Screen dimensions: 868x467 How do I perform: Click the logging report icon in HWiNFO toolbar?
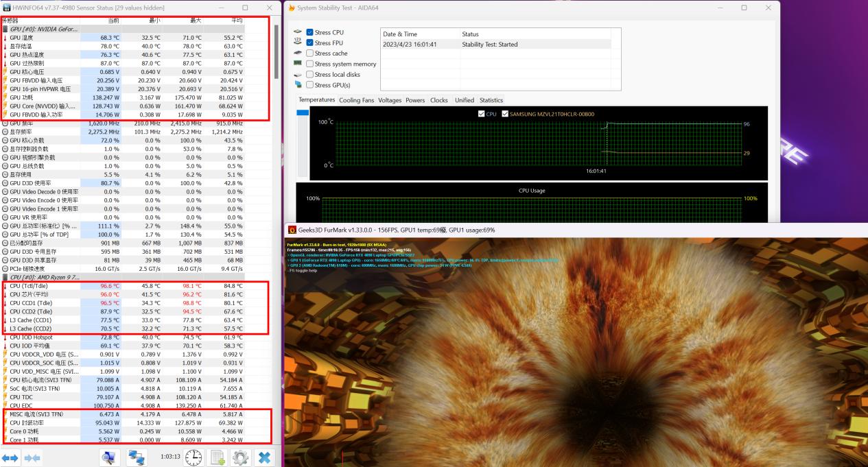click(x=218, y=456)
